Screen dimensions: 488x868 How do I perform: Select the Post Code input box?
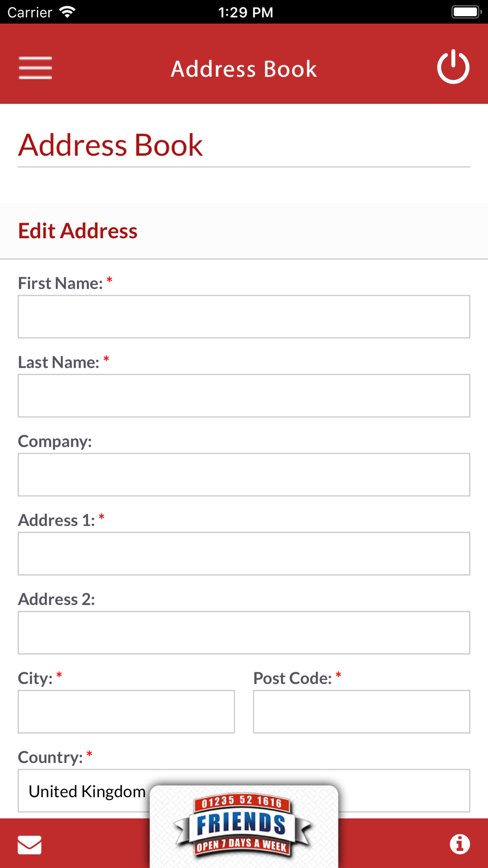coord(362,712)
